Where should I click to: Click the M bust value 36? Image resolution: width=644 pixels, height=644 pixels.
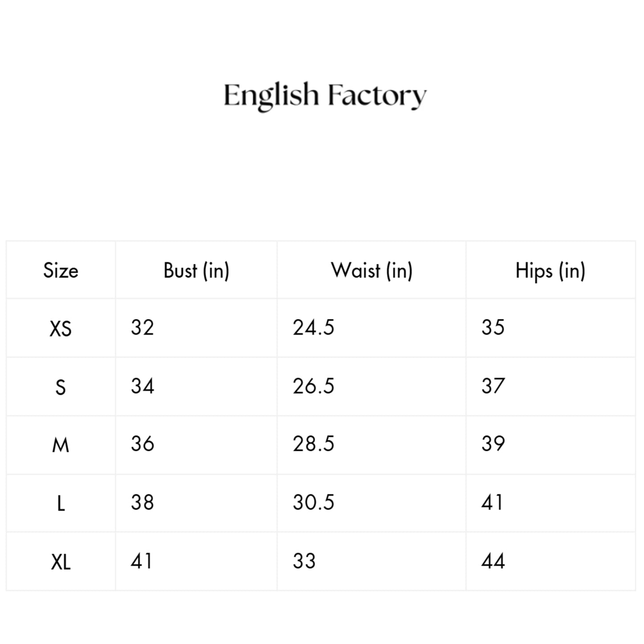[142, 444]
